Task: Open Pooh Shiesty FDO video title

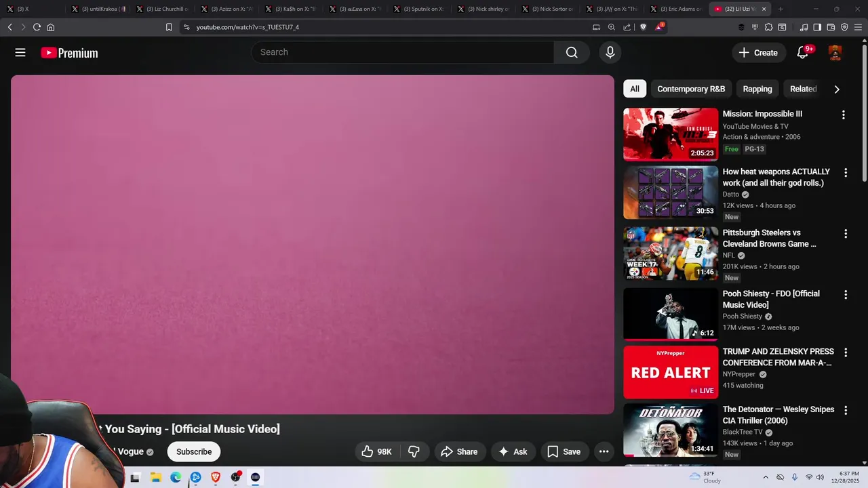Action: 771,299
